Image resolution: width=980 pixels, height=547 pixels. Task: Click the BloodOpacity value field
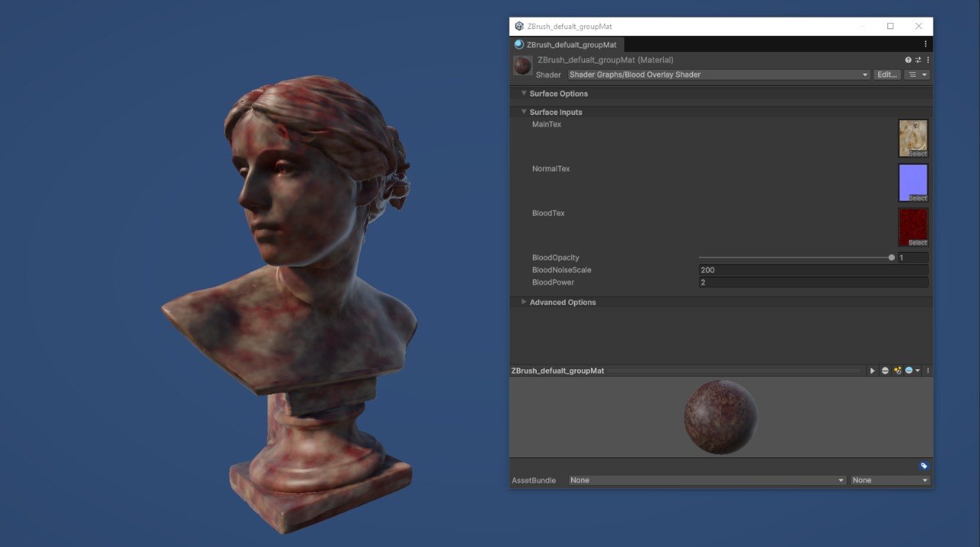(x=913, y=257)
